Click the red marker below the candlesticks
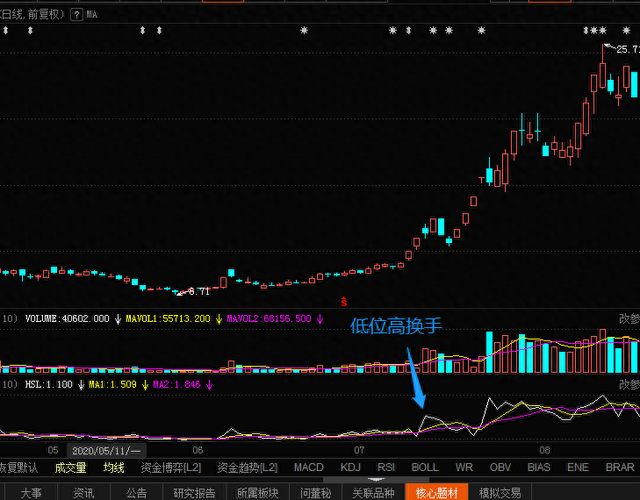 (343, 299)
